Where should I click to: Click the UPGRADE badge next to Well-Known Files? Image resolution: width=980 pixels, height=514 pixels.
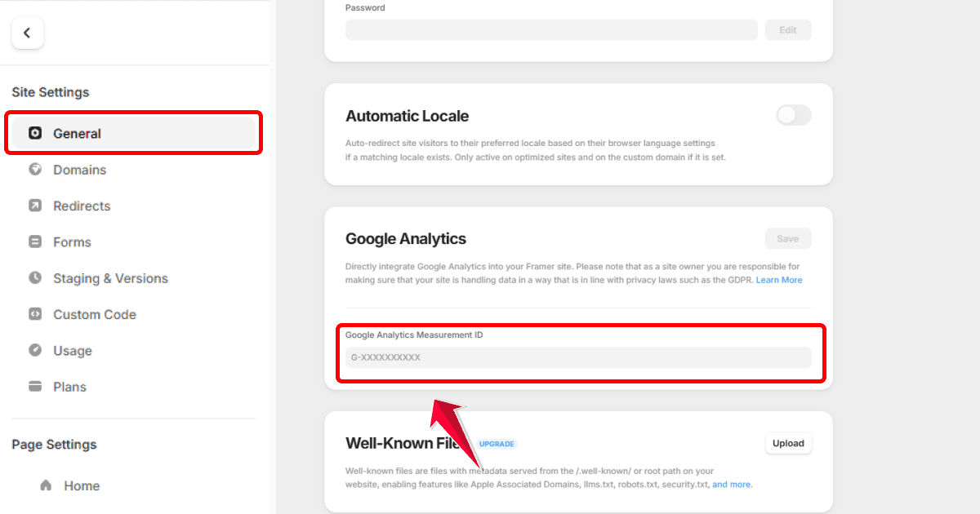pos(497,443)
